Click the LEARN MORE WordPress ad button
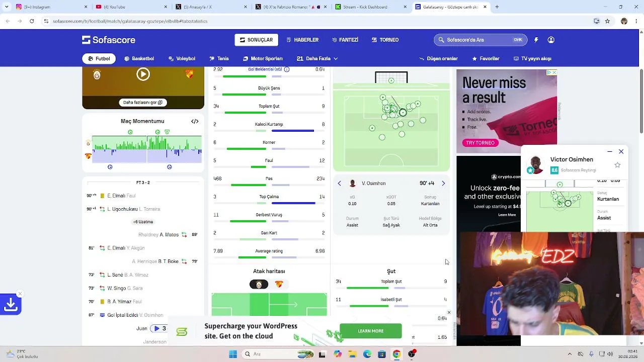This screenshot has height=362, width=644. 371,331
